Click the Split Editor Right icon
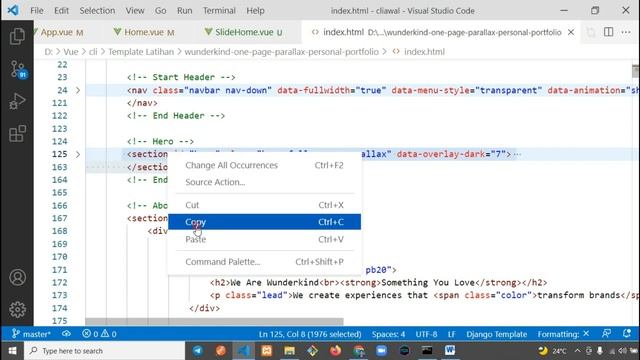Screen dimensions: 640x360 (x=608, y=32)
